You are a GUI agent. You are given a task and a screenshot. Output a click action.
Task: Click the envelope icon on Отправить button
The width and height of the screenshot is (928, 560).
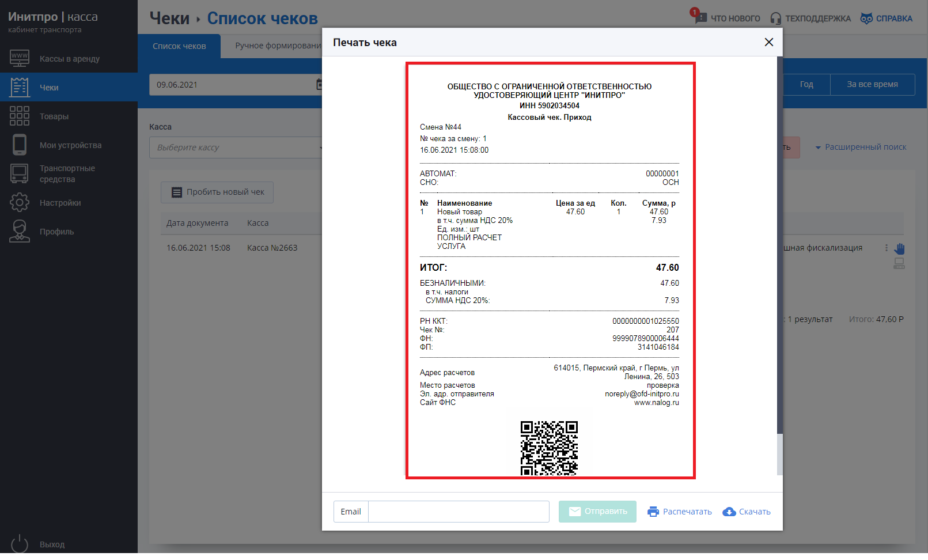[575, 512]
